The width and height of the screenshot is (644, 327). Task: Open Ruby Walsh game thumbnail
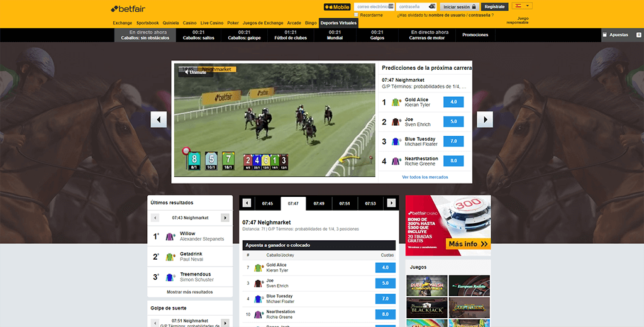(x=427, y=286)
